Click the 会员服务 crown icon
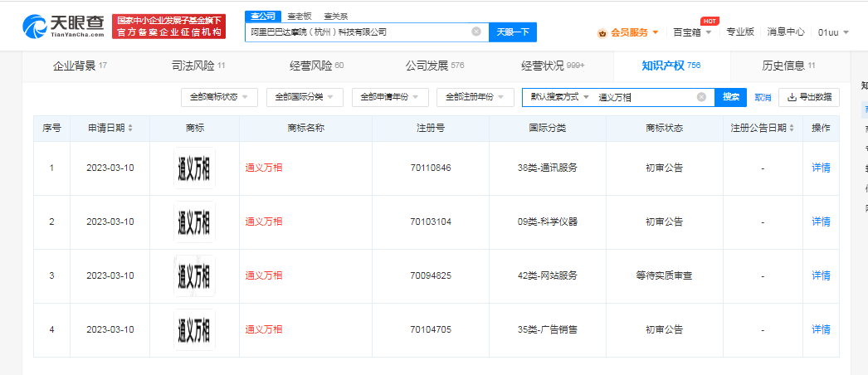Viewport: 868px width, 375px height. tap(602, 32)
